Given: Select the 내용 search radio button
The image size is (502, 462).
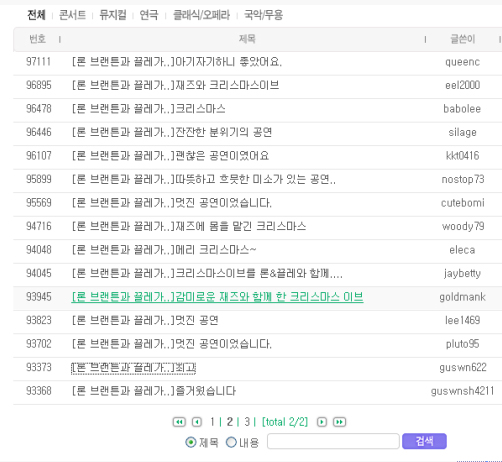Looking at the screenshot, I should click(x=231, y=442).
